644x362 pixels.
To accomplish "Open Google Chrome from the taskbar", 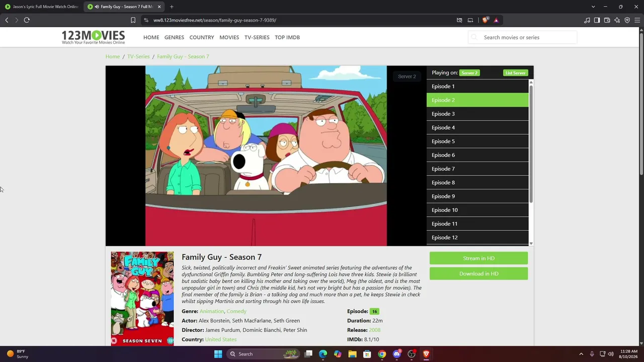I will (x=382, y=354).
